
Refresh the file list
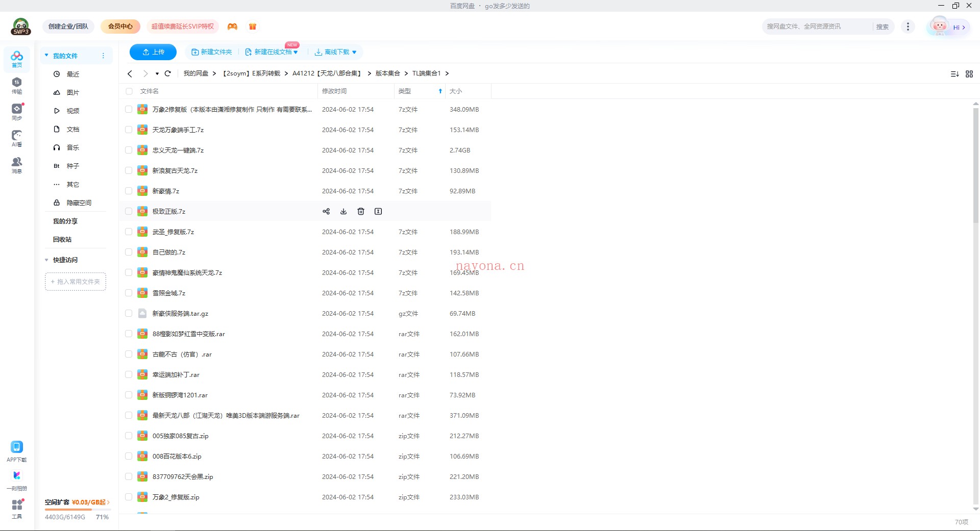[x=168, y=73]
